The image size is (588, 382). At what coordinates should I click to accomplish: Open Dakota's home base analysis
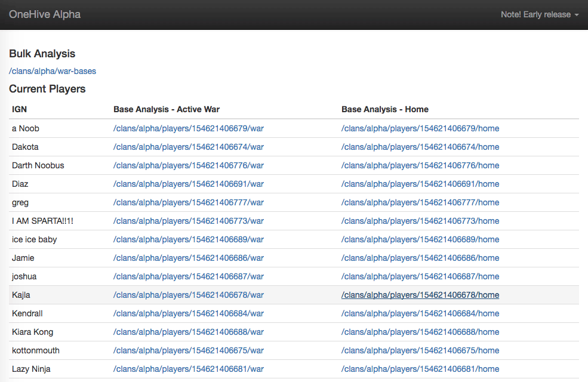pos(420,147)
